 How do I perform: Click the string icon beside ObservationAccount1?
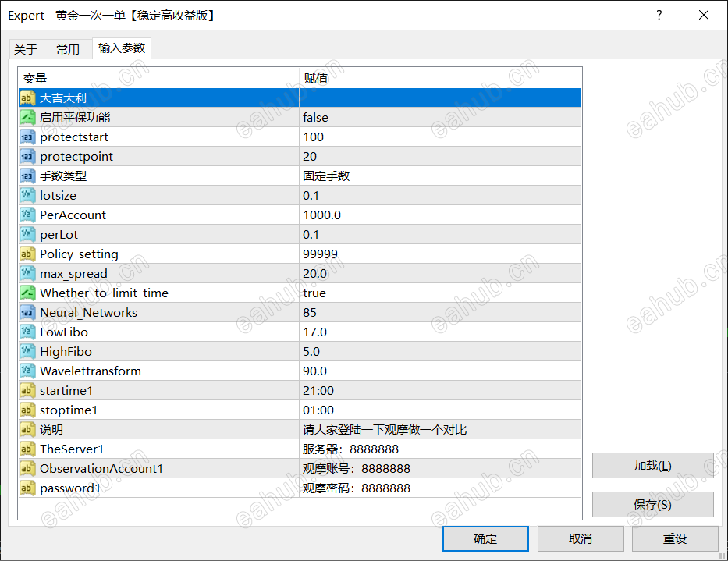pyautogui.click(x=27, y=469)
